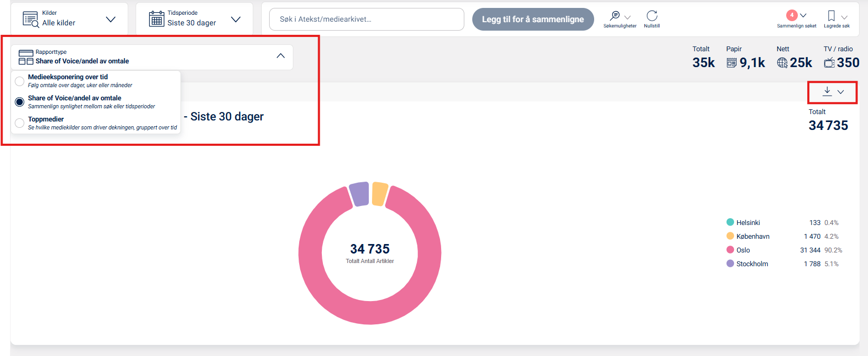Click the København count 1 470

click(x=812, y=236)
